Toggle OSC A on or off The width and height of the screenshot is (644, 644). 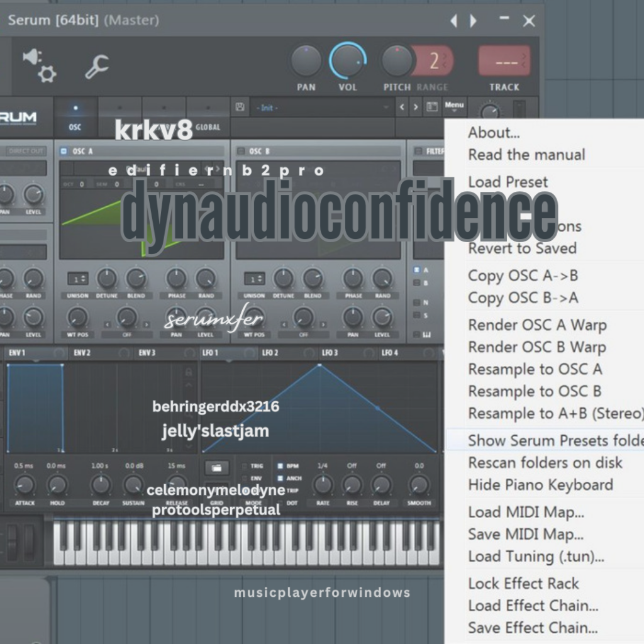point(64,151)
